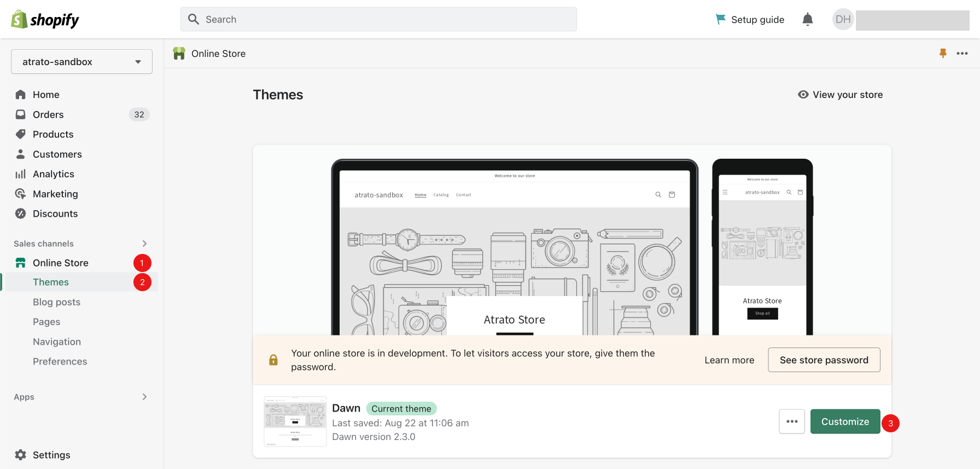980x469 pixels.
Task: Open Preferences submenu item
Action: tap(60, 361)
